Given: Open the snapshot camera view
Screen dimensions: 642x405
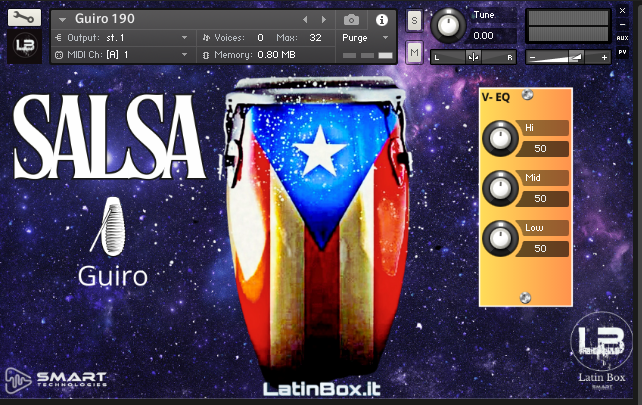Looking at the screenshot, I should [351, 19].
